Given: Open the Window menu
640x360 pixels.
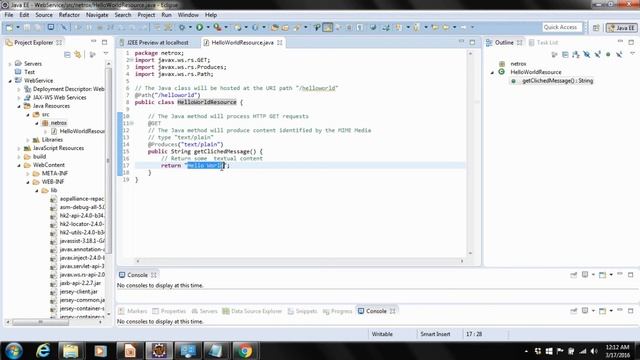Looking at the screenshot, I should click(x=188, y=15).
